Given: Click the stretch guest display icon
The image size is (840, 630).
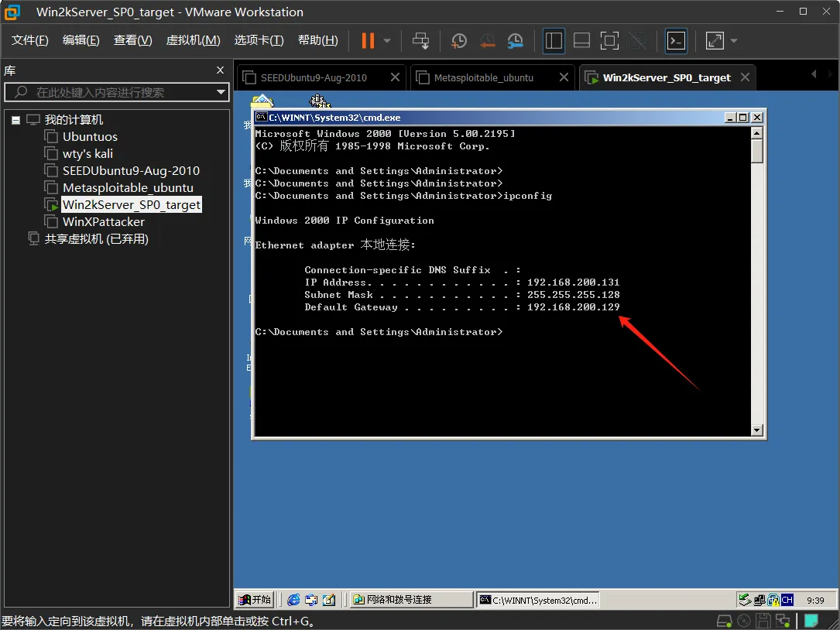Looking at the screenshot, I should click(x=715, y=41).
